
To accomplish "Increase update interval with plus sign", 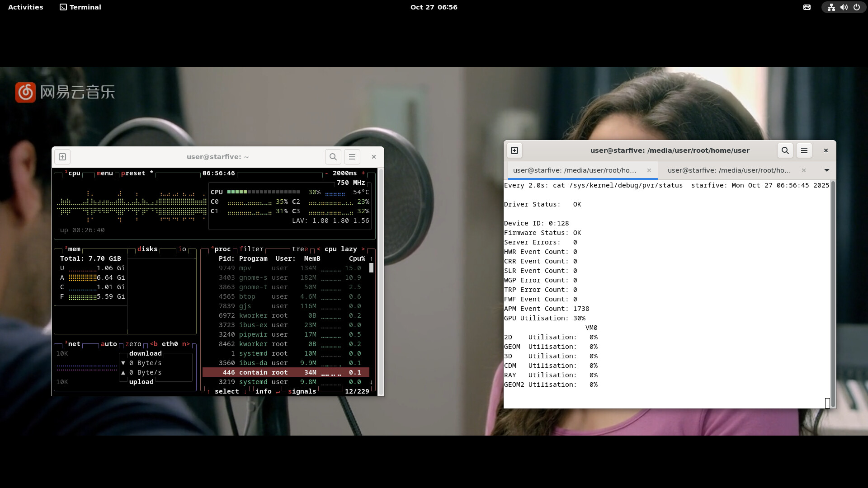I will (363, 173).
